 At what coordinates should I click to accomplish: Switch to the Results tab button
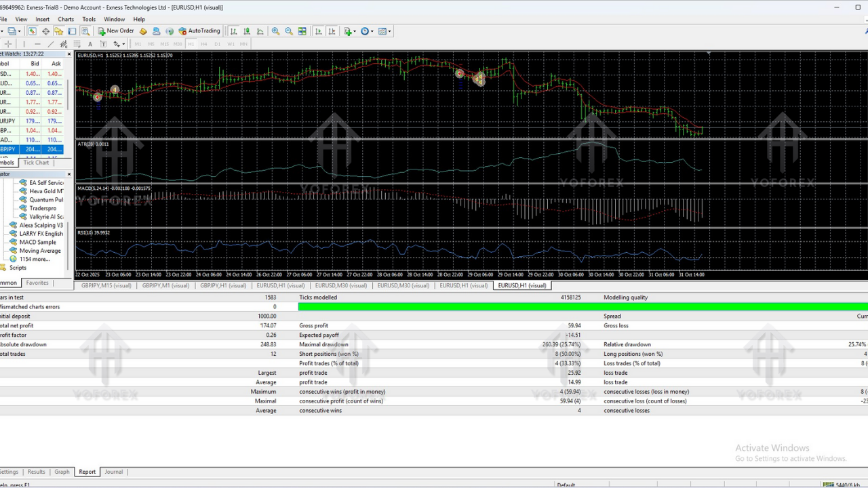tap(35, 472)
